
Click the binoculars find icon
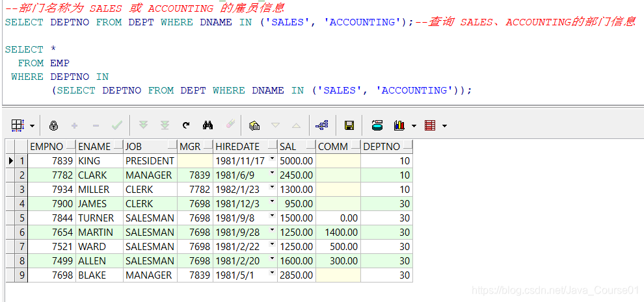208,125
